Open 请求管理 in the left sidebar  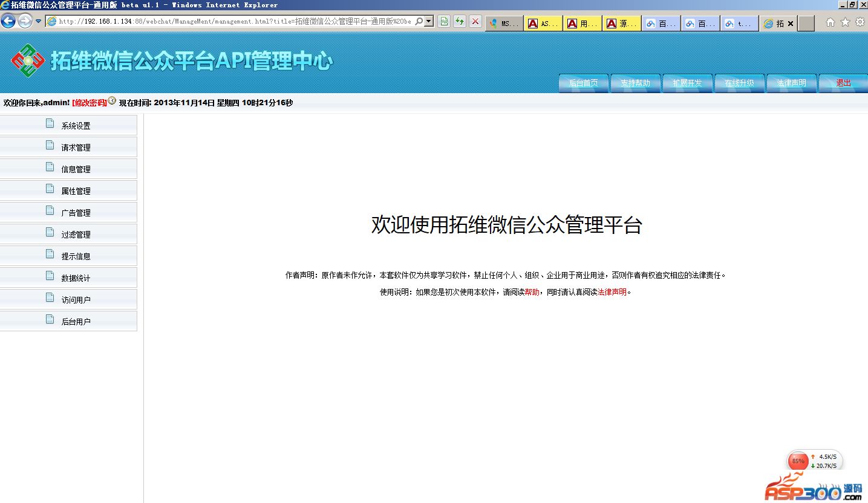click(76, 148)
